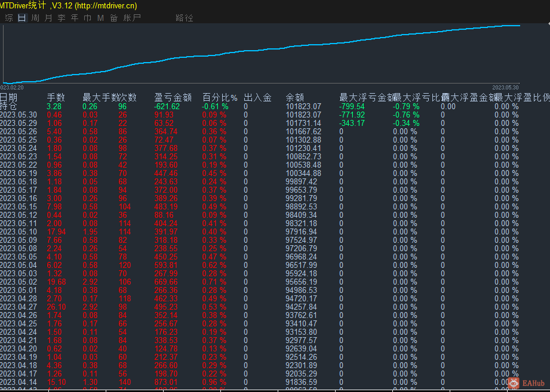Screen dimensions: 550x392
Task: Select the 2023.05.12 date cell
Action: [19, 215]
